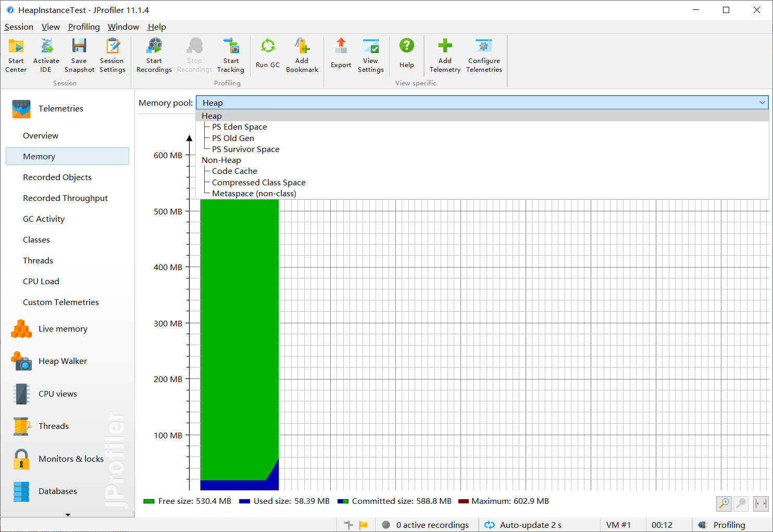Click sidebar scroll-down arrow
773x532 pixels.
click(x=68, y=515)
